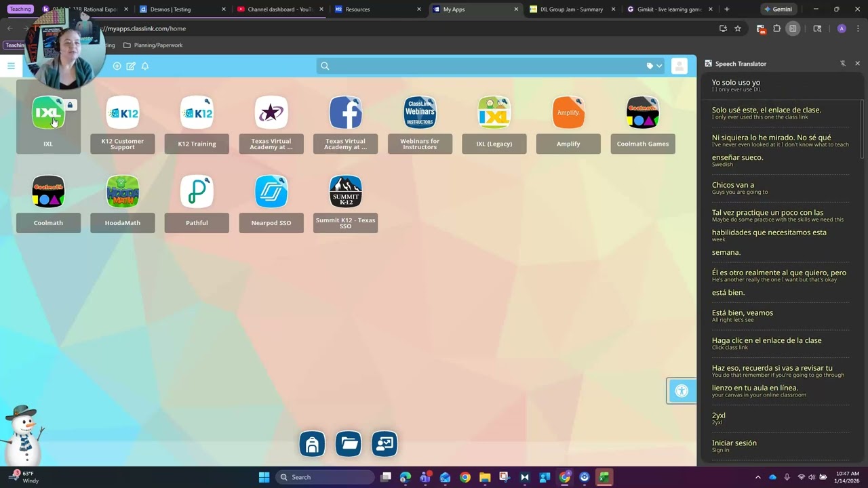Click the 'Está bien, veamos' translation line
The width and height of the screenshot is (868, 488).
point(743,313)
